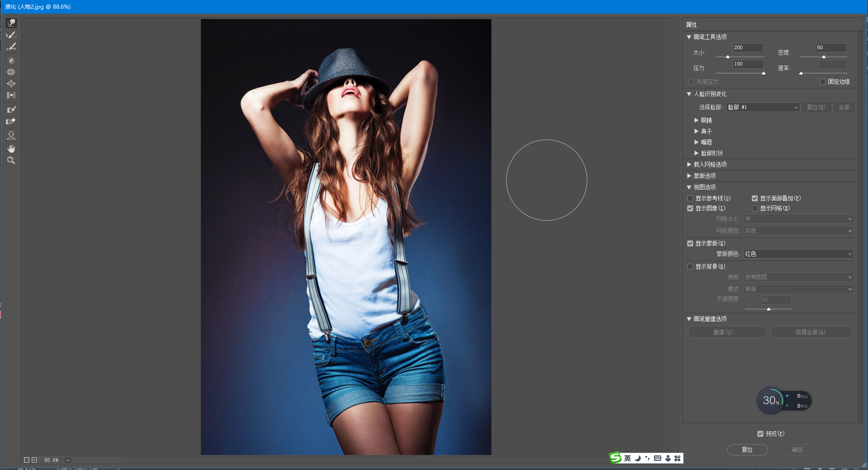Click the 恢复全部 restore all button
Image resolution: width=868 pixels, height=470 pixels.
tap(811, 332)
